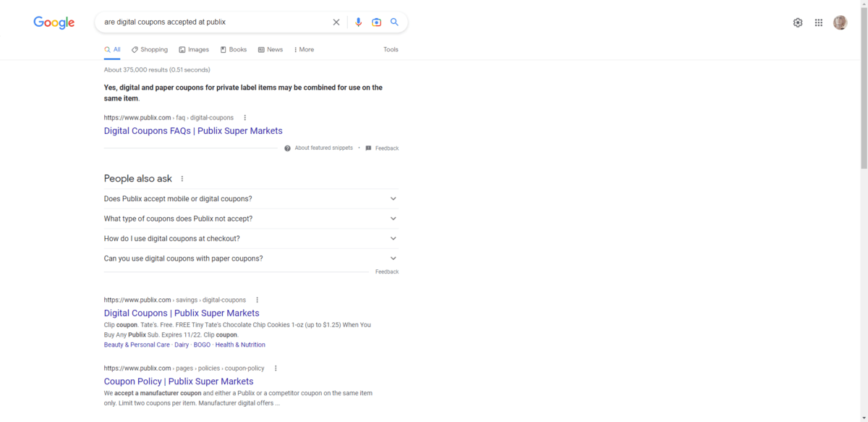868x422 pixels.
Task: Click 'About 375,000 results' stats text
Action: point(157,70)
